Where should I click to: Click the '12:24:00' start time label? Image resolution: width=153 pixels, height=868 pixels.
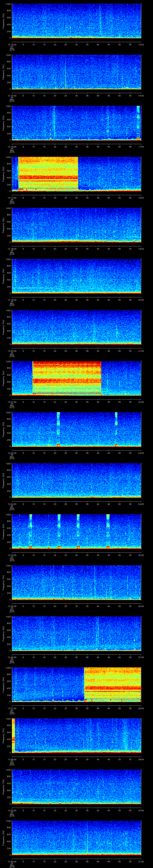[x=12, y=555]
